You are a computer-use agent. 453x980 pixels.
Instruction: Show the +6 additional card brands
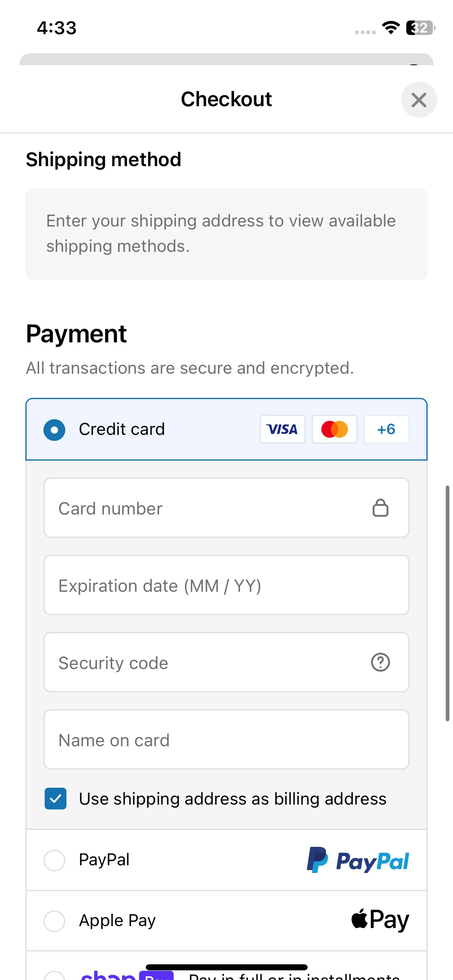(x=387, y=429)
